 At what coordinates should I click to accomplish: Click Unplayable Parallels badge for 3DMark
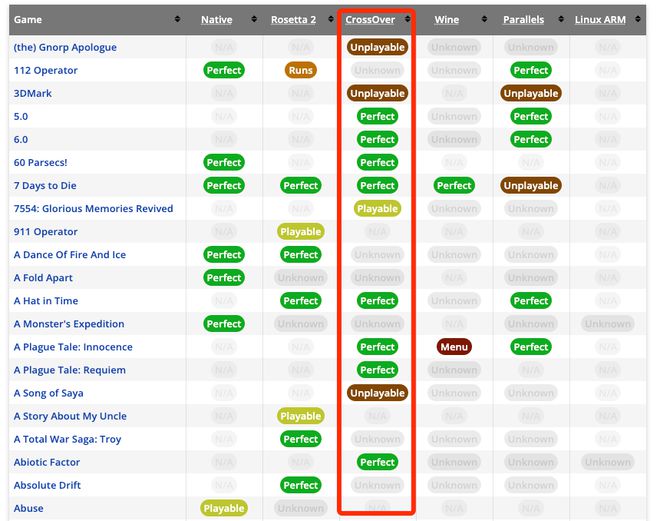[x=531, y=93]
